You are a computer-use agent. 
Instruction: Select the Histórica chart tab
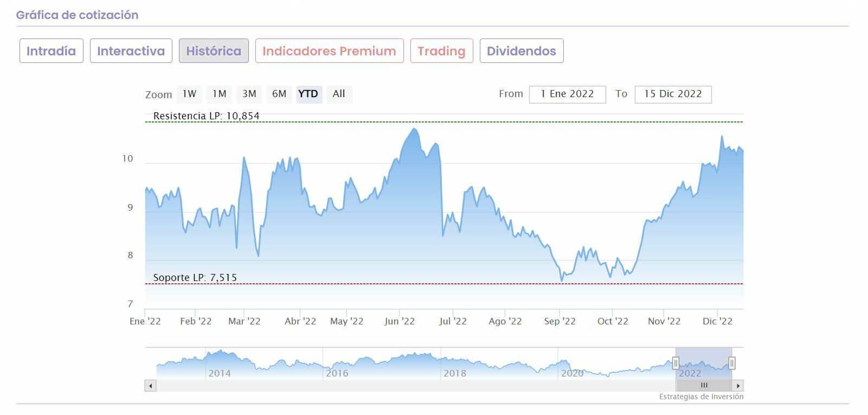coord(214,51)
